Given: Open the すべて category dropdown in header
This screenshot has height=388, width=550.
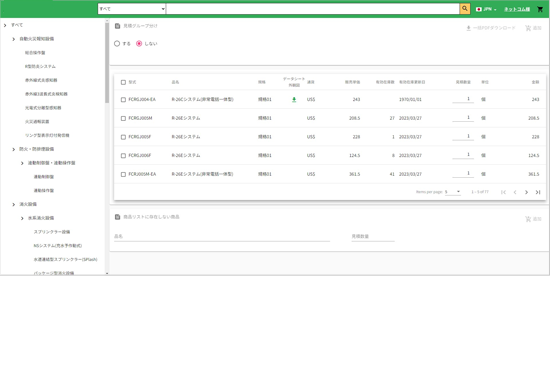Looking at the screenshot, I should click(132, 9).
